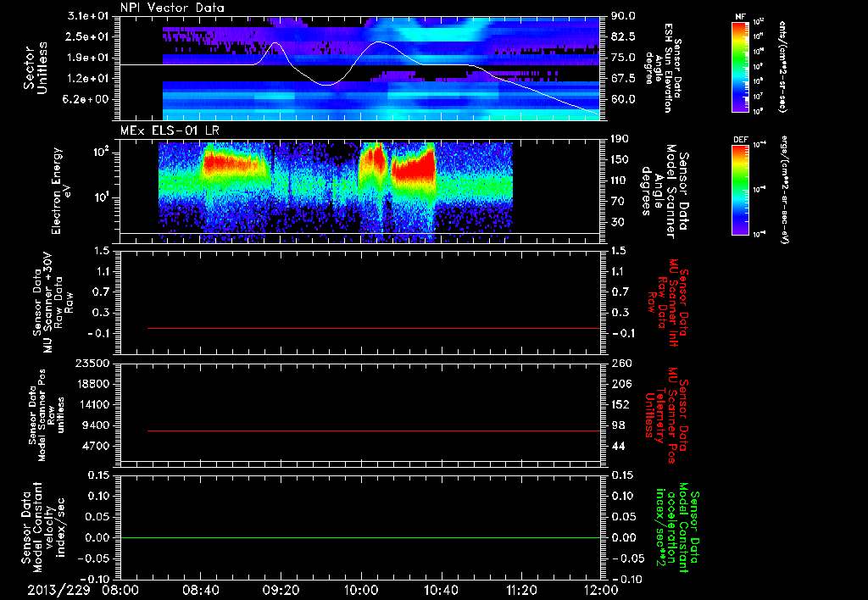Click the "23500" scanner position tick
Viewport: 868px width, 600px height.
coord(92,363)
